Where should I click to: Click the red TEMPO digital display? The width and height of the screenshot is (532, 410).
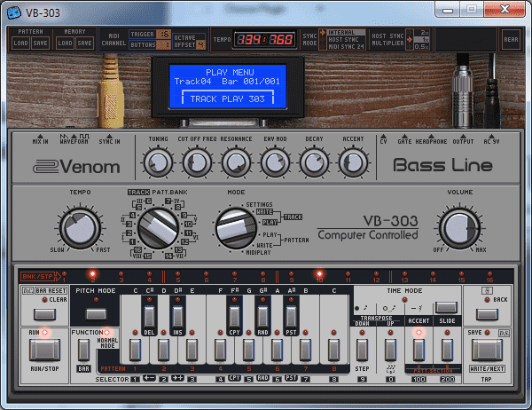point(264,39)
